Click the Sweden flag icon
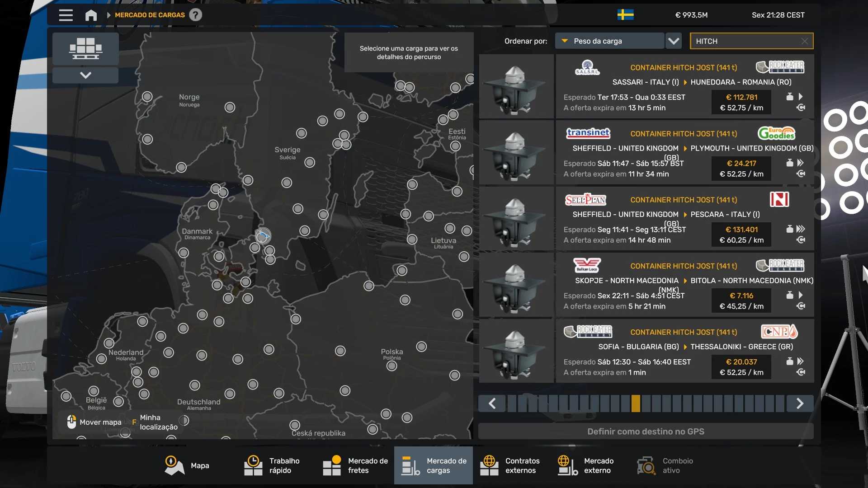The height and width of the screenshot is (488, 868). [x=625, y=15]
